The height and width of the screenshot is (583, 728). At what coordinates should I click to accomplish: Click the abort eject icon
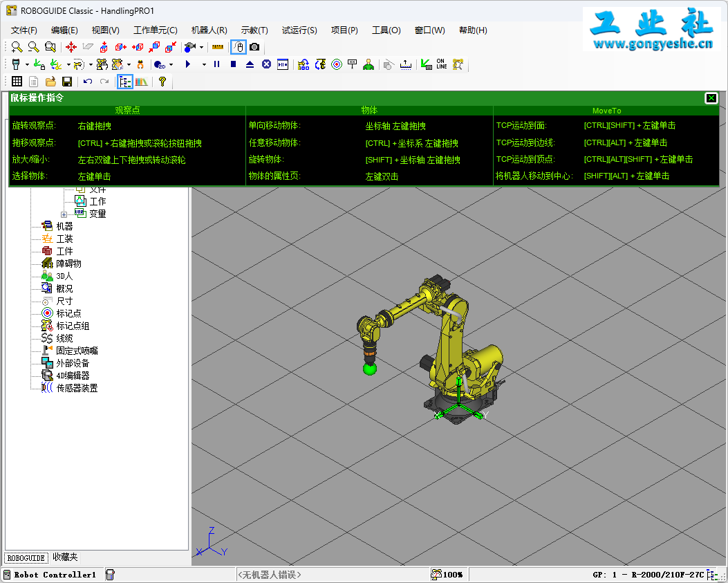(x=250, y=64)
